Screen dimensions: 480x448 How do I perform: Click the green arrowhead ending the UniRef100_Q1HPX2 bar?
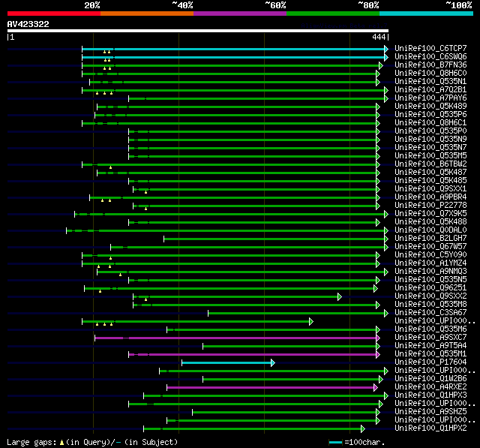(363, 429)
